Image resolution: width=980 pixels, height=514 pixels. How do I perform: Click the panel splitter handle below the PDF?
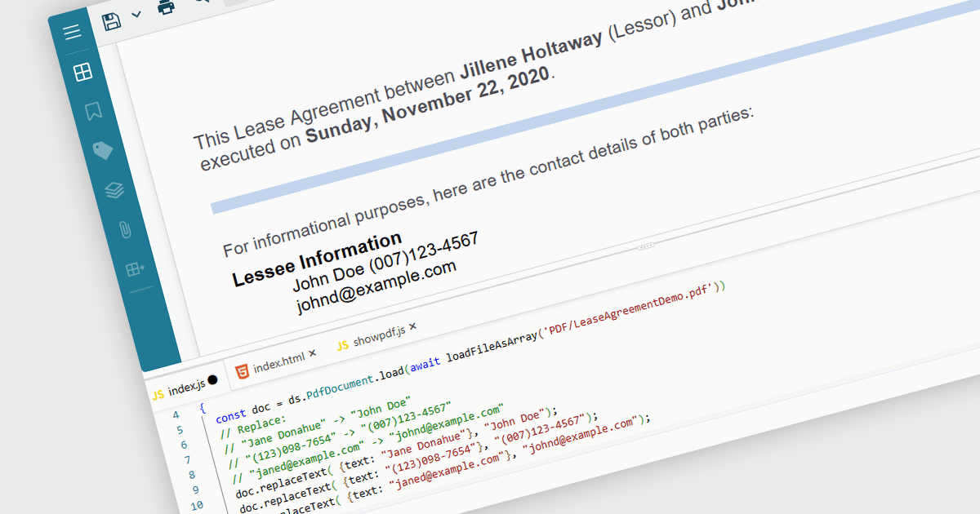pos(646,245)
